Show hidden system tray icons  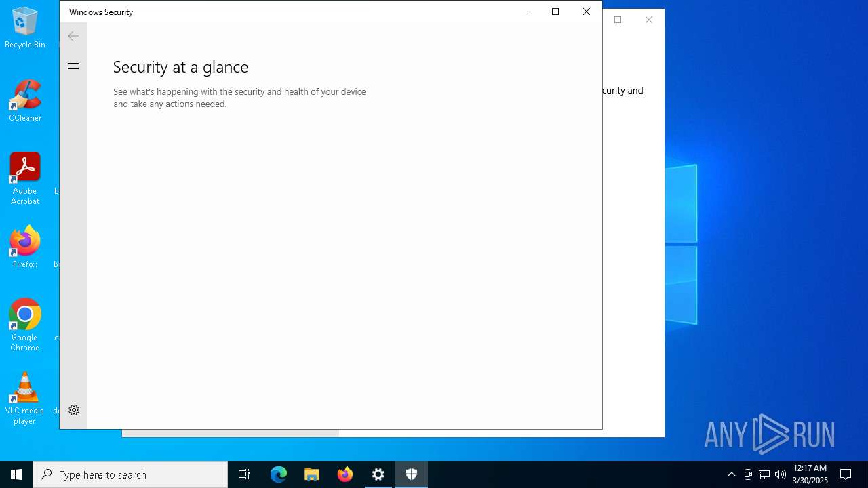coord(731,474)
